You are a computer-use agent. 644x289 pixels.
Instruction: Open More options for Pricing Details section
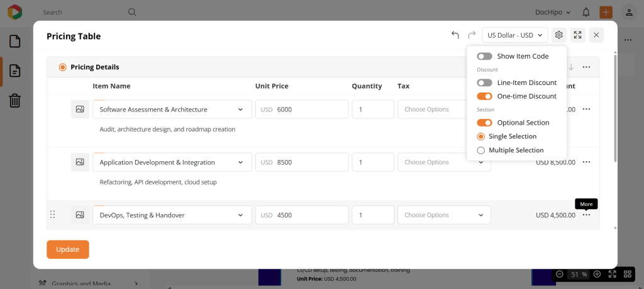pos(587,67)
